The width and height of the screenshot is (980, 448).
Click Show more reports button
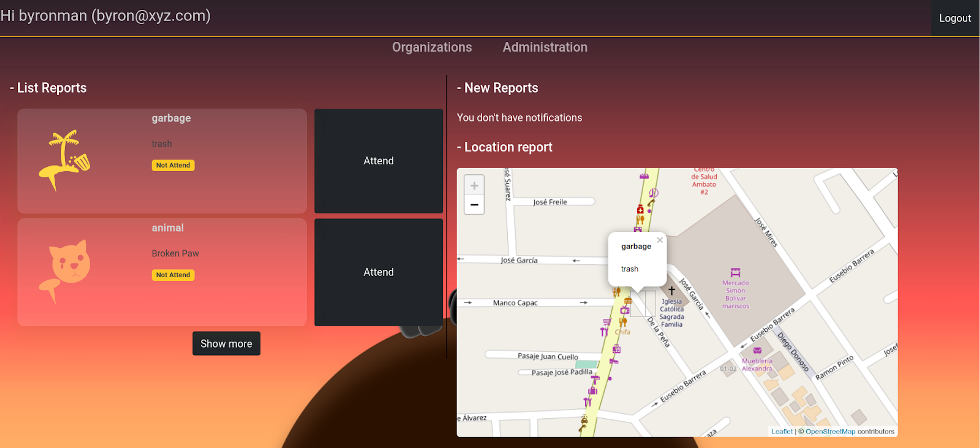pos(226,343)
